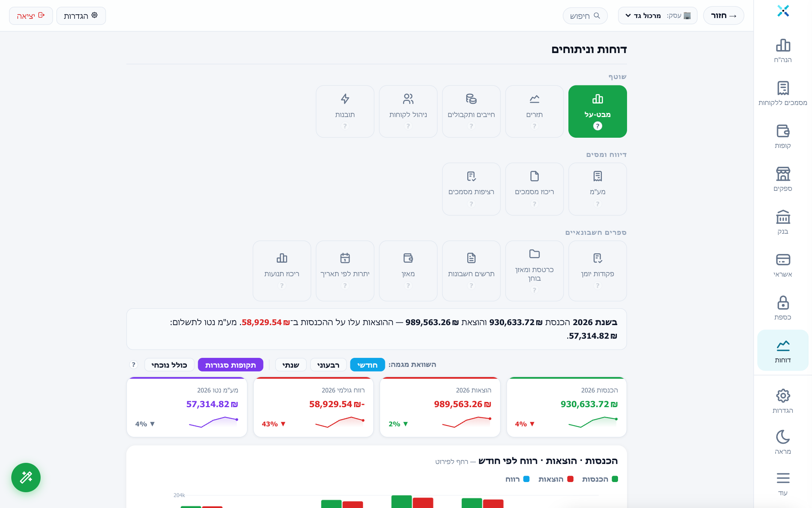The width and height of the screenshot is (812, 508).
Task: Open the business selector מרכול גד dropdown
Action: [657, 16]
